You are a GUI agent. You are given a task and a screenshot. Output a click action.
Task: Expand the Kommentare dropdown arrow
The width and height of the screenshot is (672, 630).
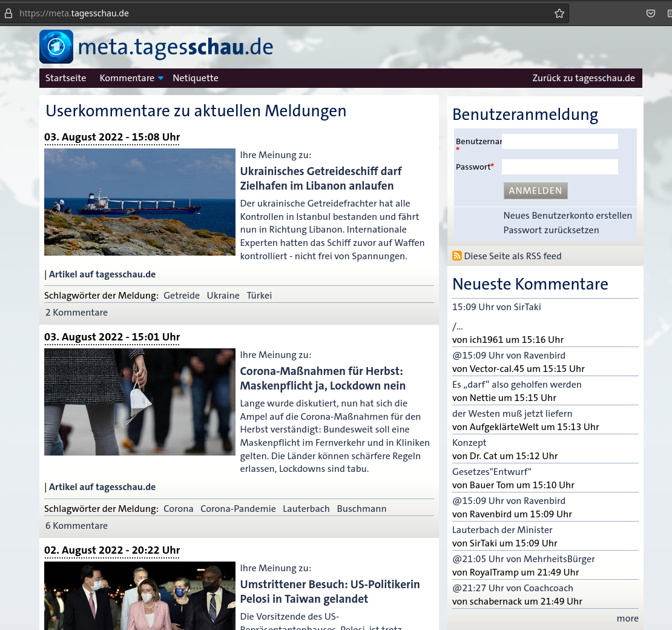coord(160,78)
